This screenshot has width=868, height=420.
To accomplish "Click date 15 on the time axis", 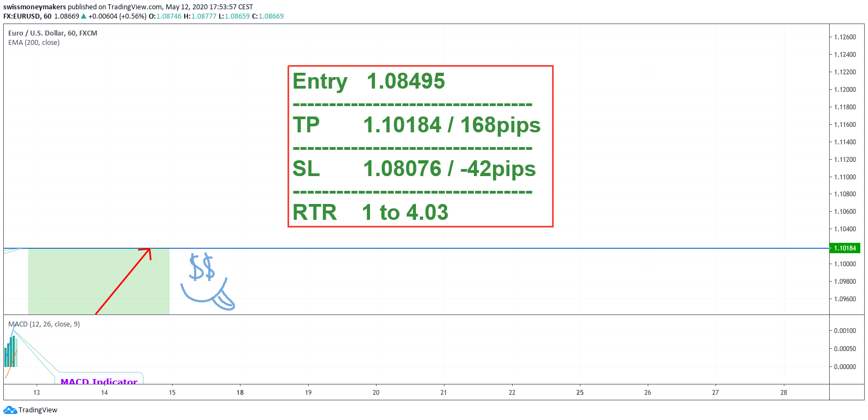I will [x=172, y=393].
